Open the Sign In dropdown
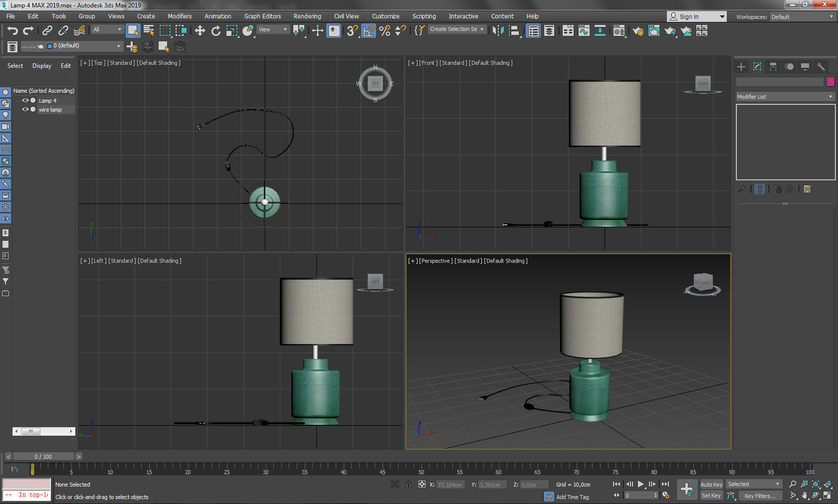The width and height of the screenshot is (838, 504). pos(697,16)
